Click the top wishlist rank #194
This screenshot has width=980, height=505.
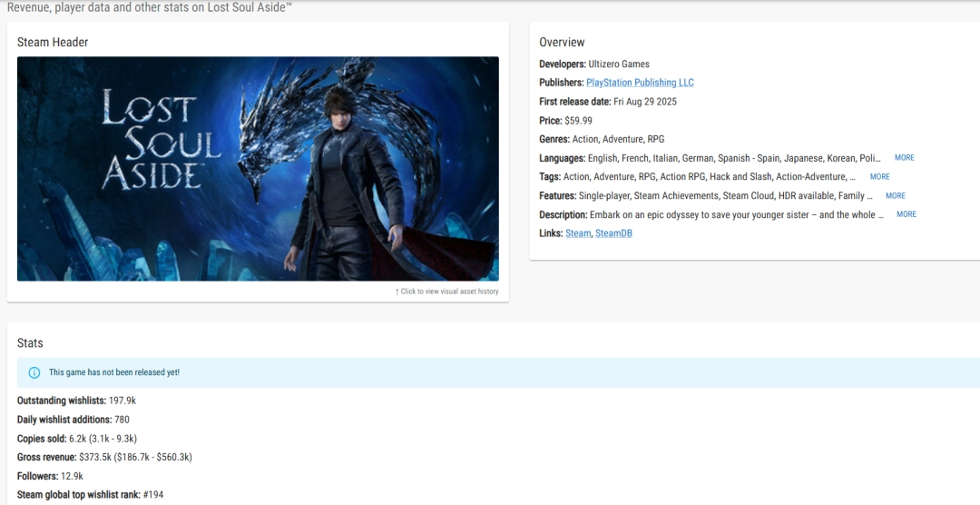[153, 495]
